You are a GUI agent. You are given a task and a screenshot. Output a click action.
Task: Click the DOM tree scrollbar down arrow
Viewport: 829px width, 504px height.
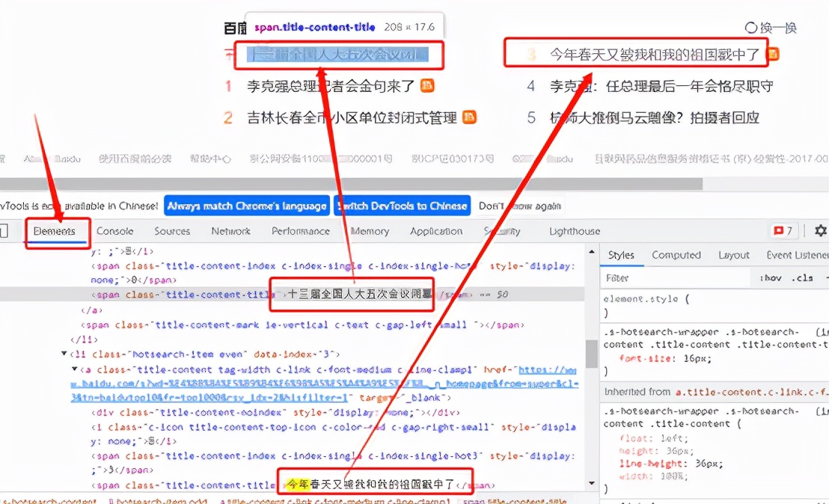point(592,483)
